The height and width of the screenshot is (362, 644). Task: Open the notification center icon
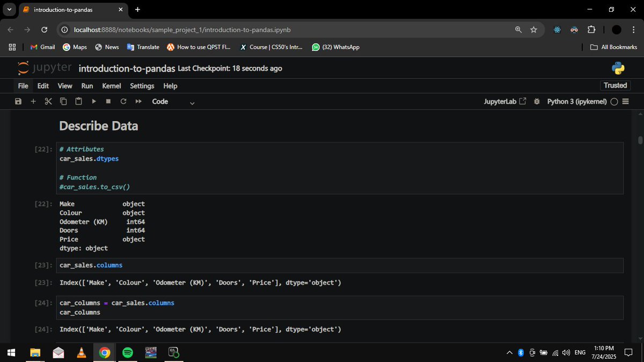pyautogui.click(x=628, y=352)
